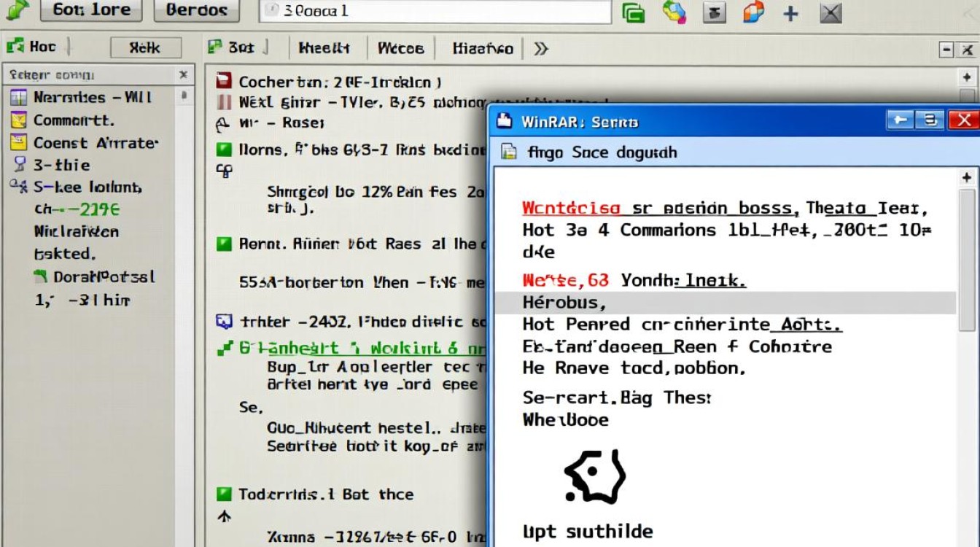The image size is (980, 547).
Task: Select the 'DoratPotssl' sidebar item
Action: [x=104, y=277]
